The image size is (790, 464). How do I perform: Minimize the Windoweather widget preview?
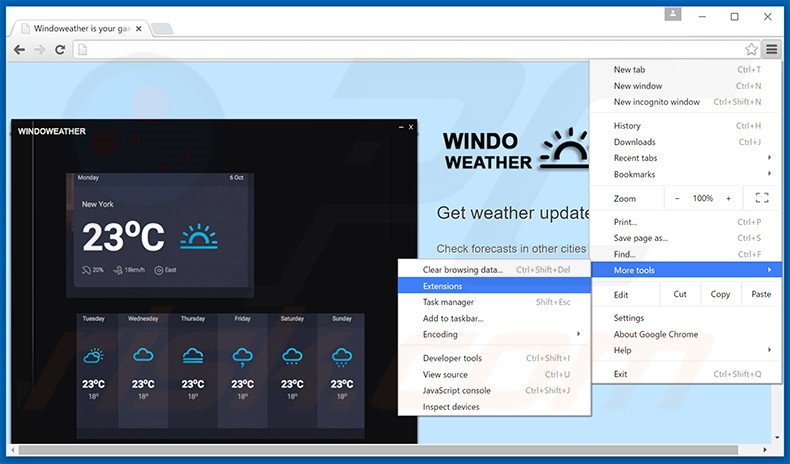point(401,127)
